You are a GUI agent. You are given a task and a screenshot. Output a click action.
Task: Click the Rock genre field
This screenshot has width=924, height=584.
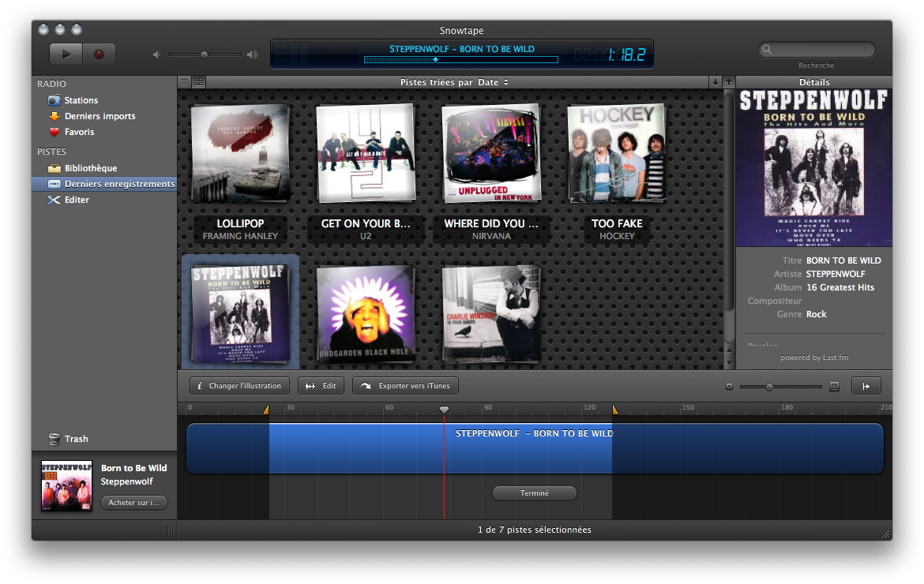coord(816,314)
